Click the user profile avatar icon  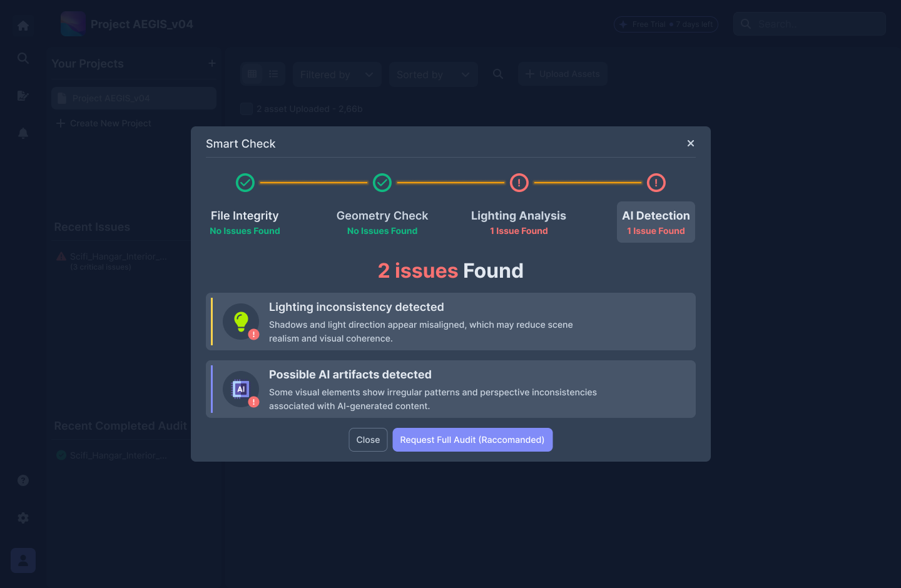(23, 560)
